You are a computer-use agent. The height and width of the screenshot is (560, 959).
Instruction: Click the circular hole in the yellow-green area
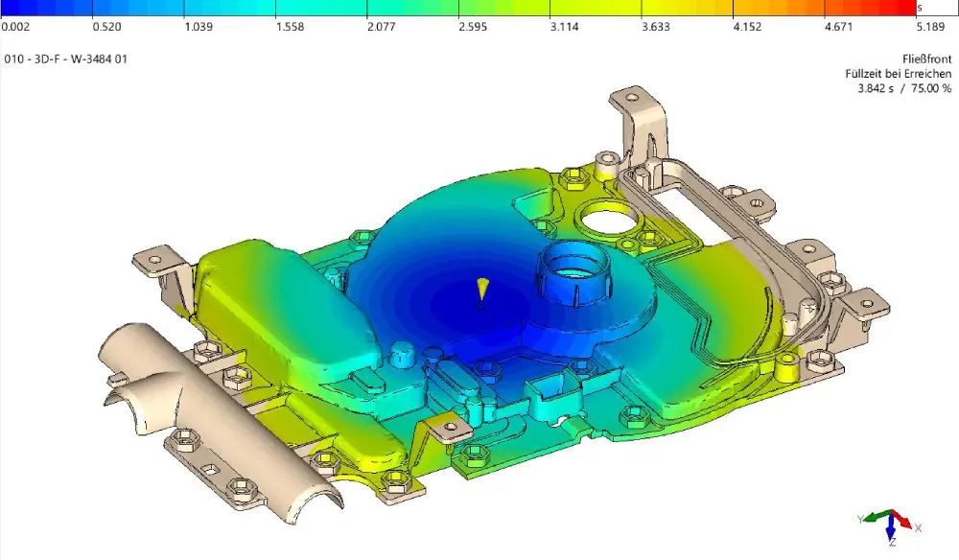pos(608,217)
